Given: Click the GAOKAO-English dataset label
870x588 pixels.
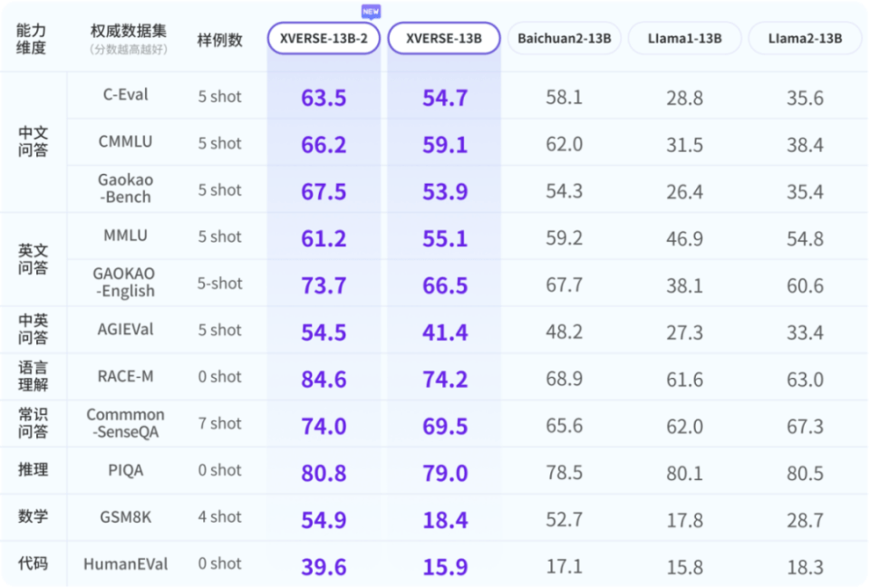Looking at the screenshot, I should pyautogui.click(x=125, y=283).
